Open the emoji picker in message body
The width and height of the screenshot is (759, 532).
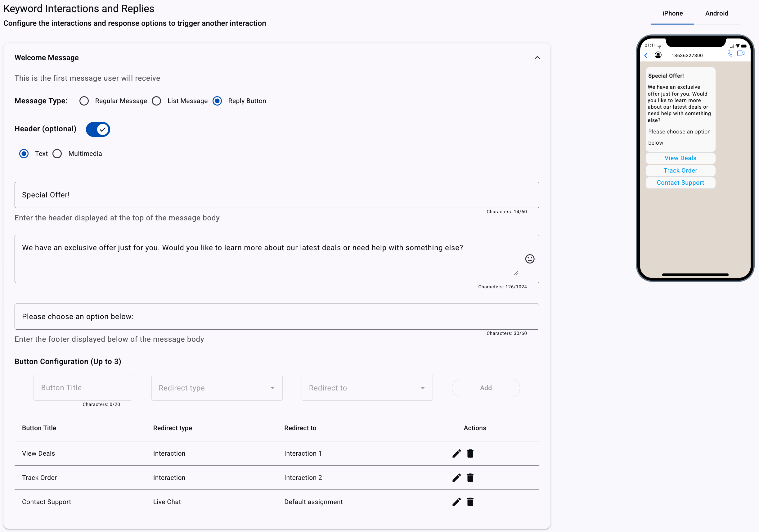[x=530, y=259]
